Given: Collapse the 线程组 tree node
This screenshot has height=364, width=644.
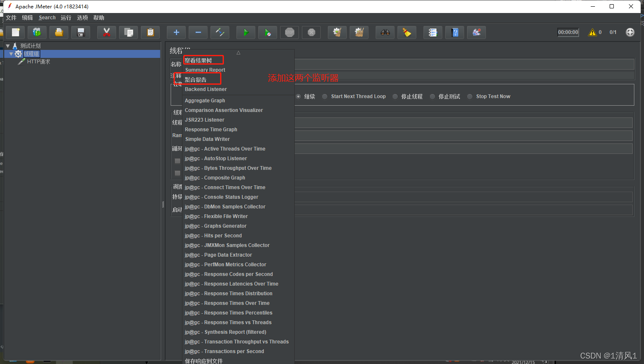Looking at the screenshot, I should (11, 54).
